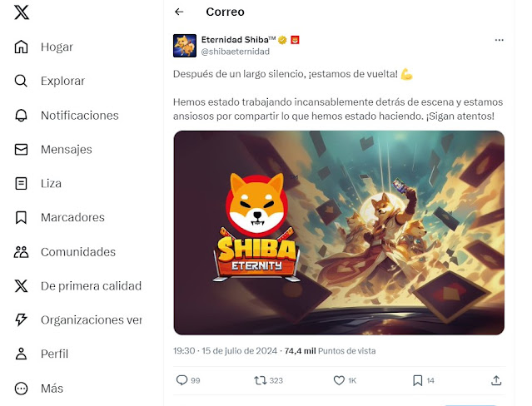
Task: Open the Hogar home icon
Action: click(x=21, y=47)
